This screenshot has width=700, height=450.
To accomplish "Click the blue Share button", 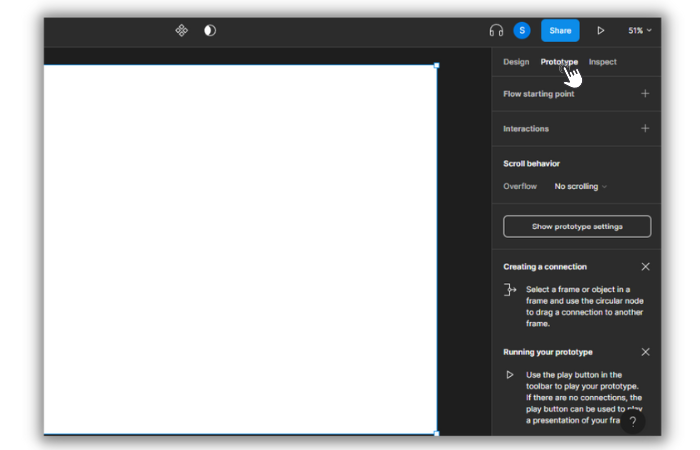I will click(x=560, y=30).
